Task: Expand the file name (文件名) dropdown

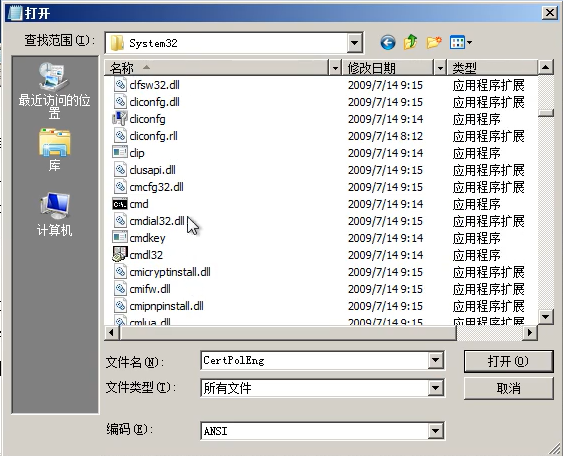Action: pos(436,360)
